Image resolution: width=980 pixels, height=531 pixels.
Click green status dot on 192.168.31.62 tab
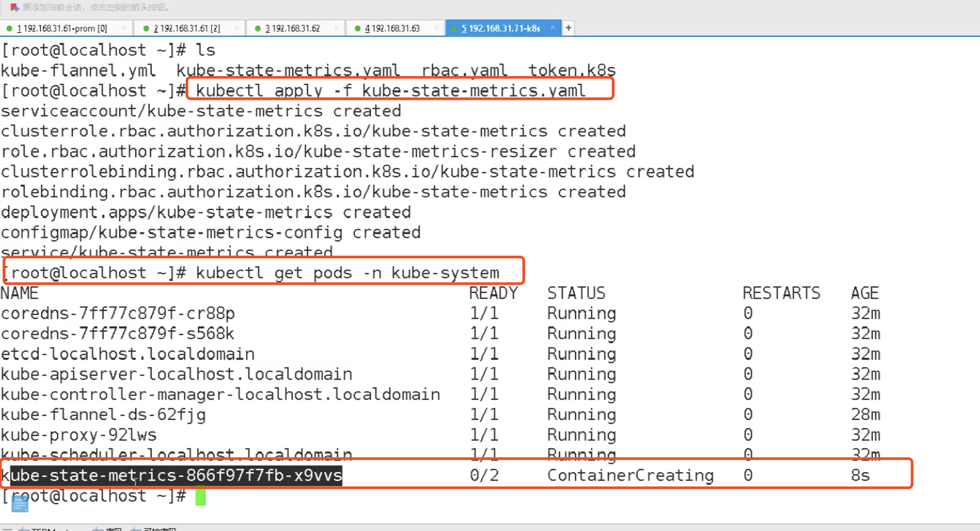coord(258,29)
